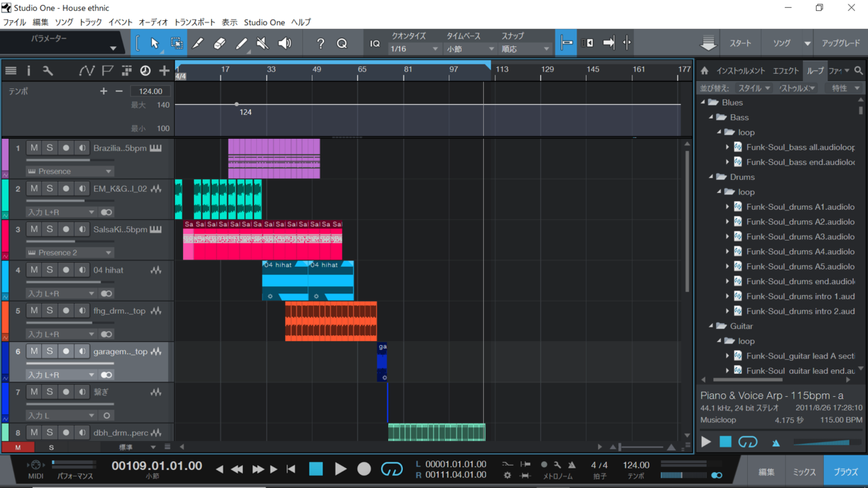Open track 1 Presence instrument dropdown

pyautogui.click(x=69, y=171)
